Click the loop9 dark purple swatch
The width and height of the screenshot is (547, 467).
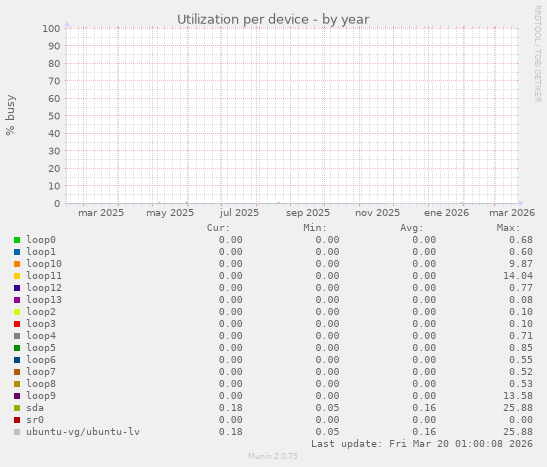click(17, 396)
